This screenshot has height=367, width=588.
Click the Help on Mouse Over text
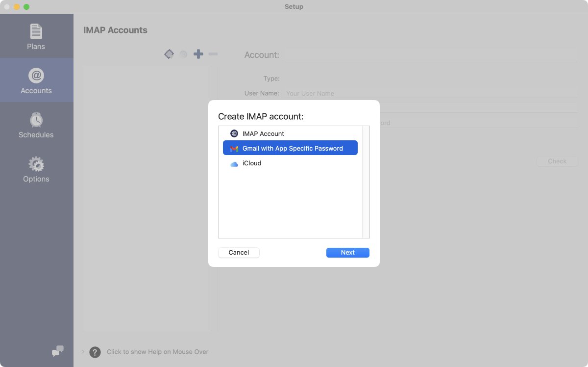click(158, 352)
